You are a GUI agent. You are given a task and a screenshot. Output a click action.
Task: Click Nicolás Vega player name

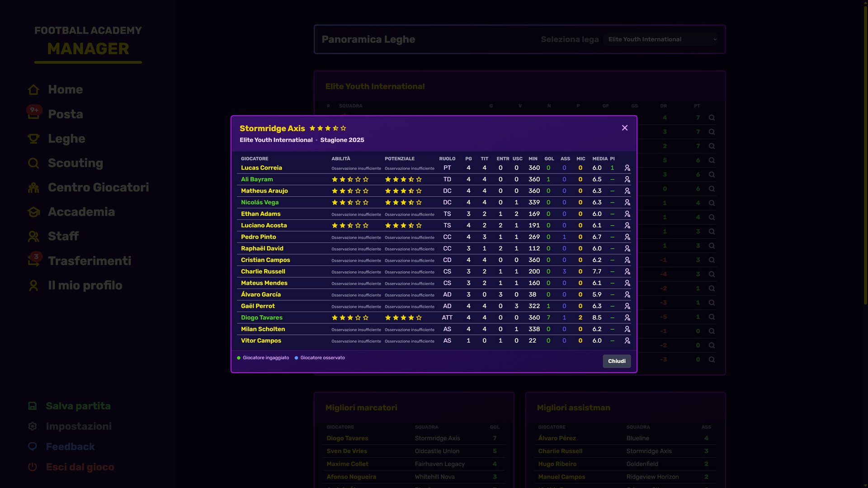coord(259,202)
